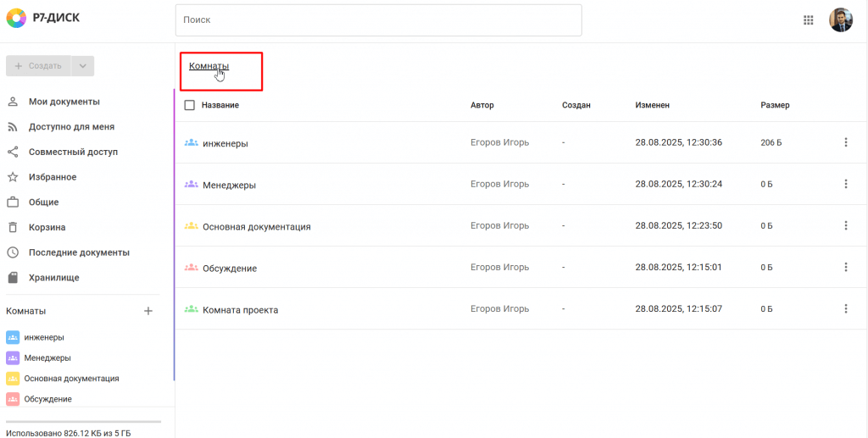Click the date 28.08.2025, 12:15:07
The height and width of the screenshot is (438, 868).
(679, 308)
